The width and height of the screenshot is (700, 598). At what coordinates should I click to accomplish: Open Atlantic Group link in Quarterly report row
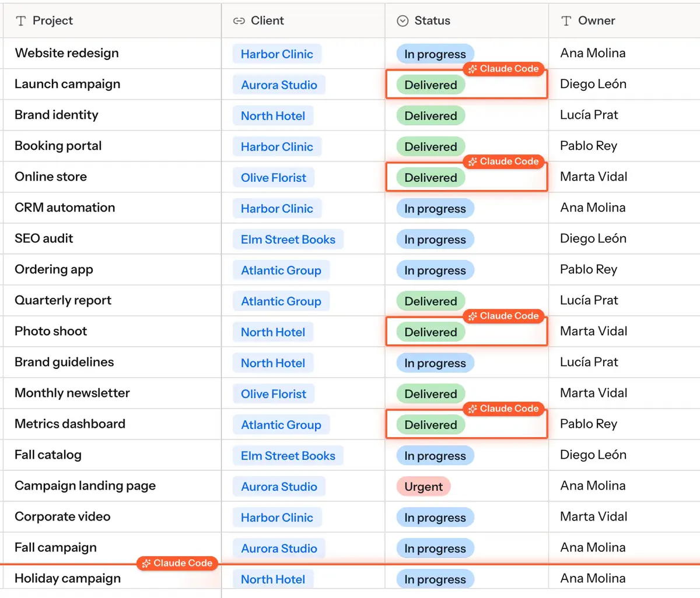281,301
